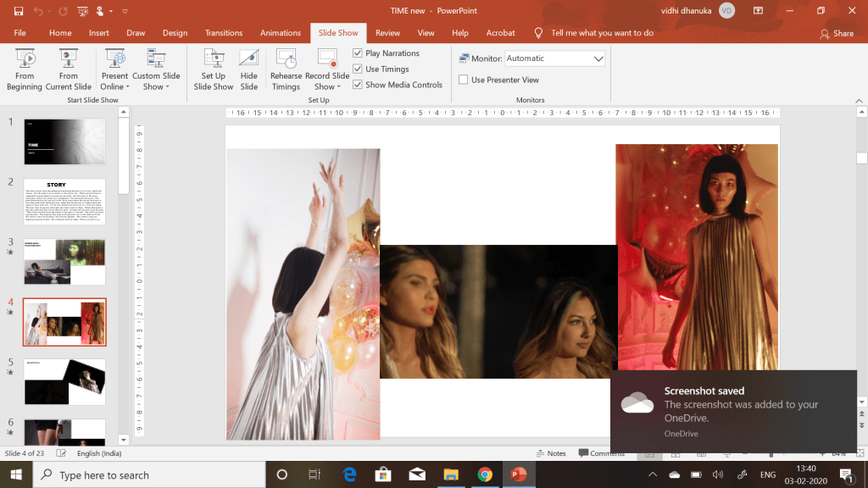868x488 pixels.
Task: Click the Share button
Action: click(x=837, y=33)
